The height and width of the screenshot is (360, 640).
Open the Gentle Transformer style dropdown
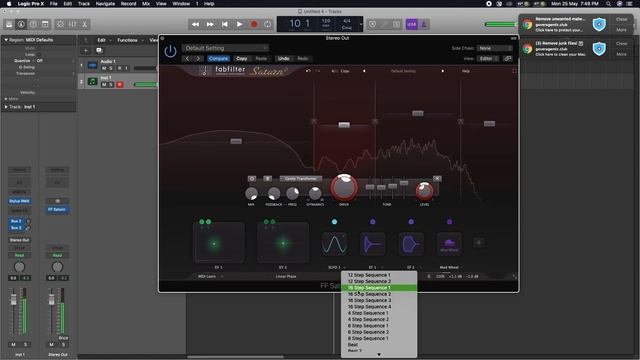click(301, 179)
